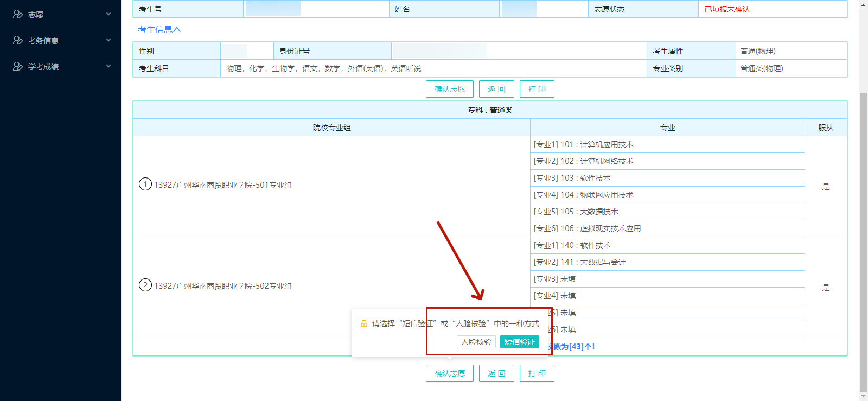Click the 学考成绩 sidebar icon
Screen dimensions: 868x401
pyautogui.click(x=17, y=67)
